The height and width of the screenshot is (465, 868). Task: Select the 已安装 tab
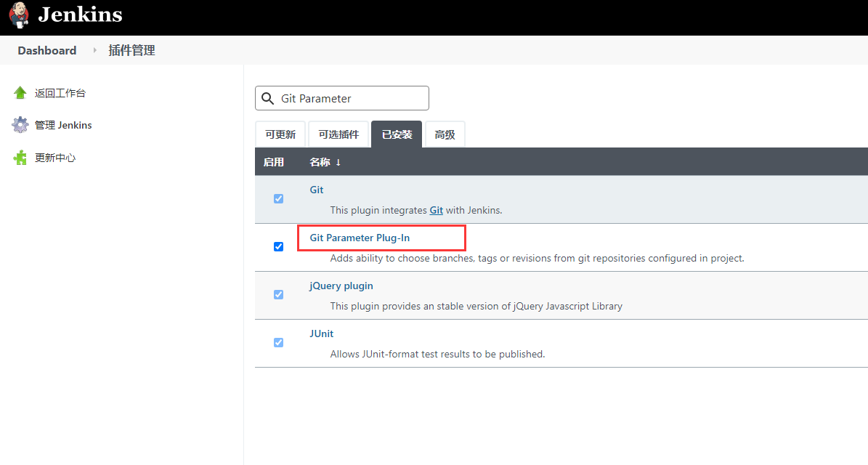397,134
